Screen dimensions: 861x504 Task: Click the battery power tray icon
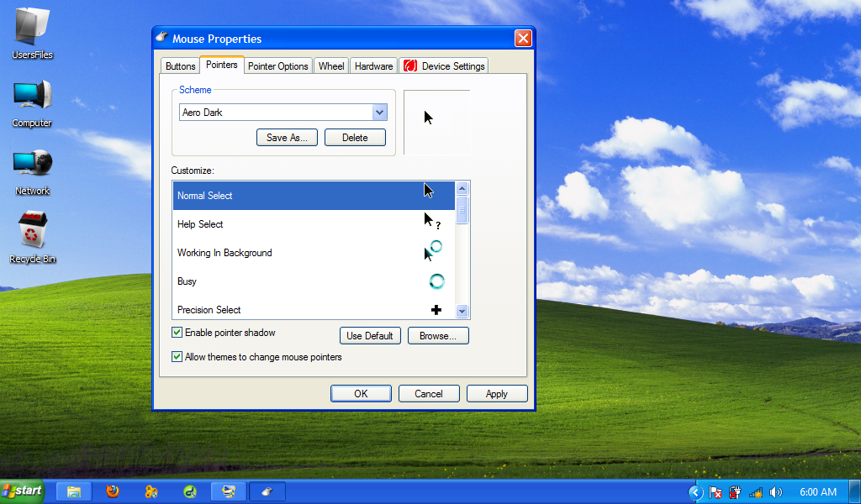(x=735, y=492)
